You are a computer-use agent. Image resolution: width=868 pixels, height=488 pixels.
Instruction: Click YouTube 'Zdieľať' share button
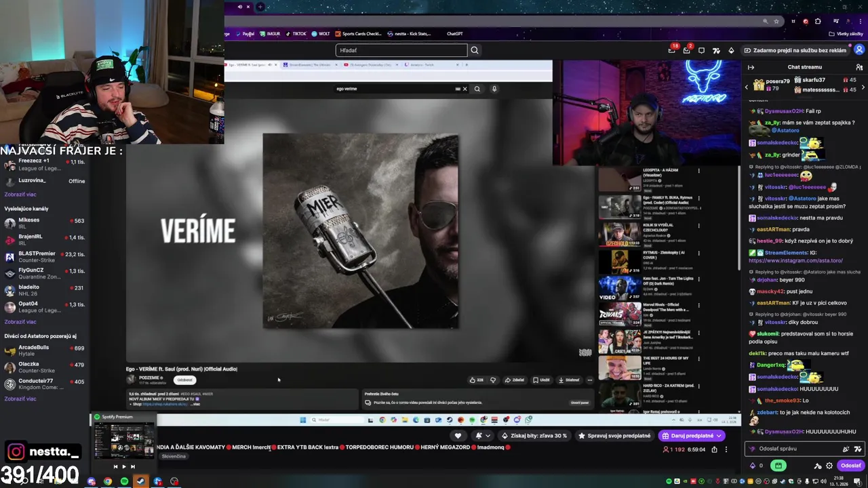515,380
